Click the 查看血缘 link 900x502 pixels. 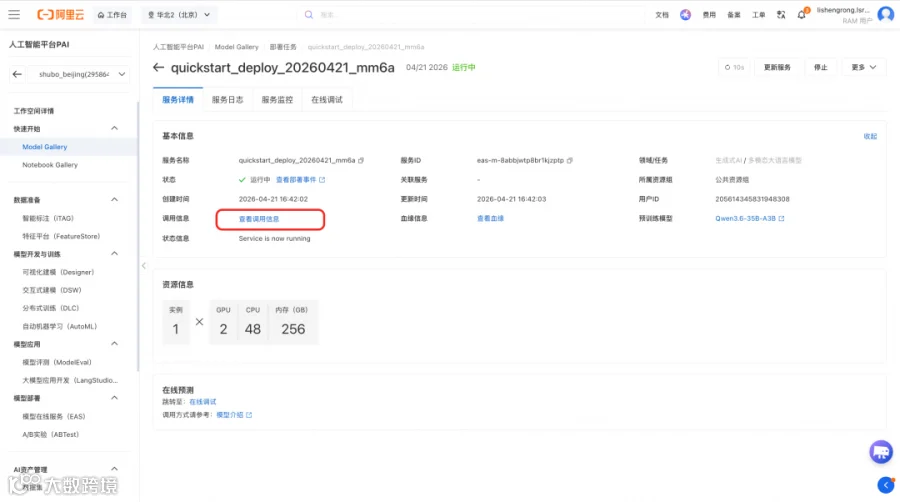click(x=490, y=219)
